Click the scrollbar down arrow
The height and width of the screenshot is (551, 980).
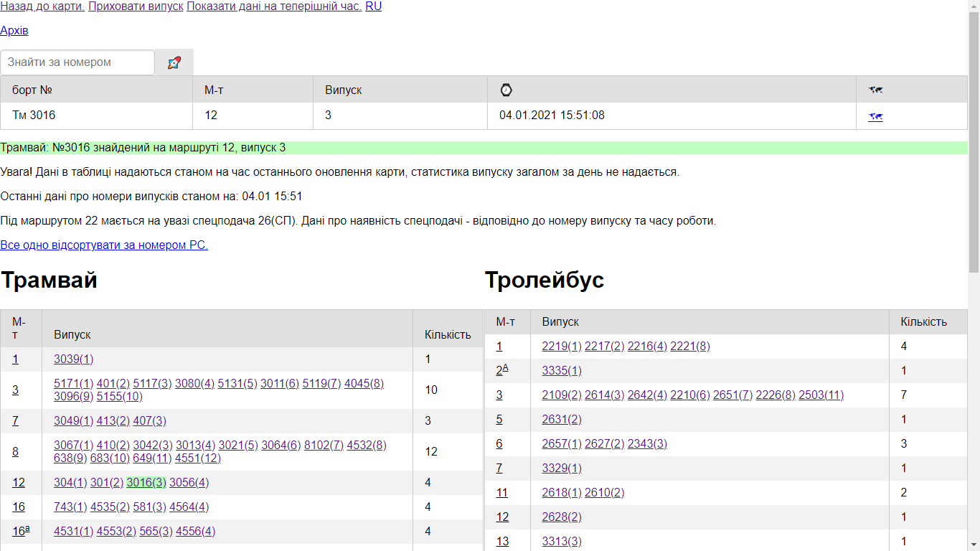pos(974,545)
